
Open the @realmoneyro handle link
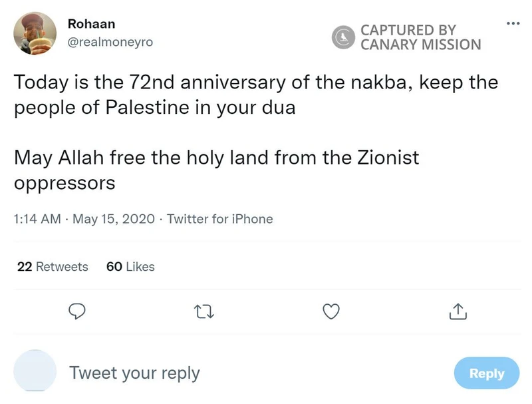pos(110,42)
